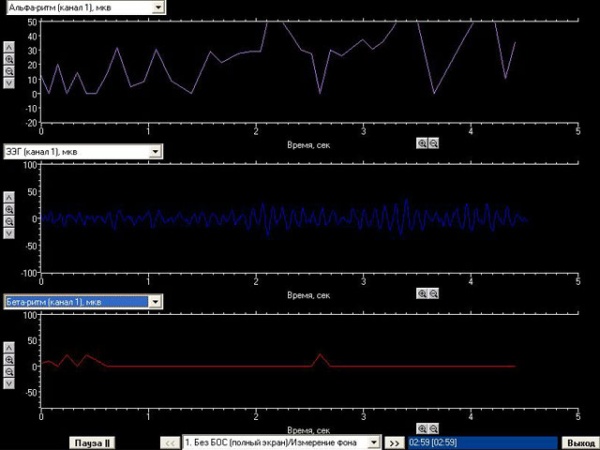The width and height of the screenshot is (600, 450).
Task: Go to next stage with >> button
Action: click(394, 442)
